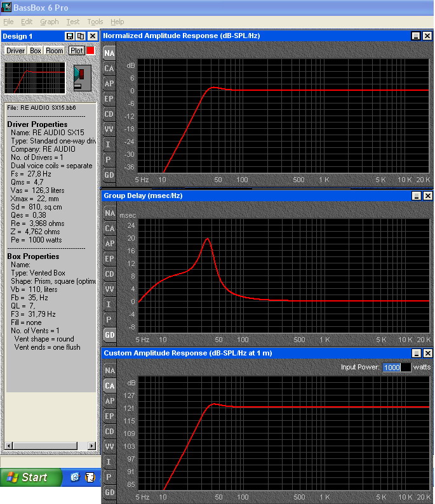
Task: Open the Tools menu
Action: pos(95,22)
